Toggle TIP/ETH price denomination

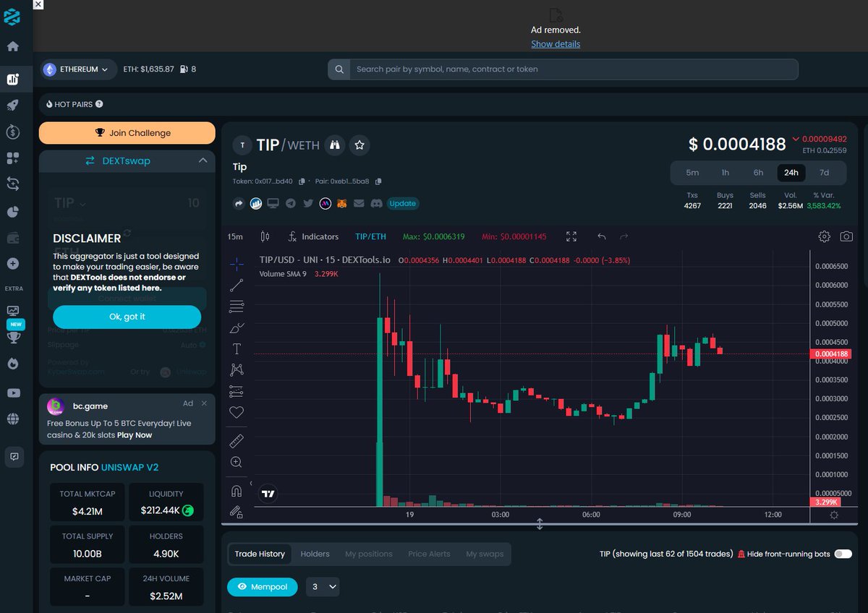[370, 236]
